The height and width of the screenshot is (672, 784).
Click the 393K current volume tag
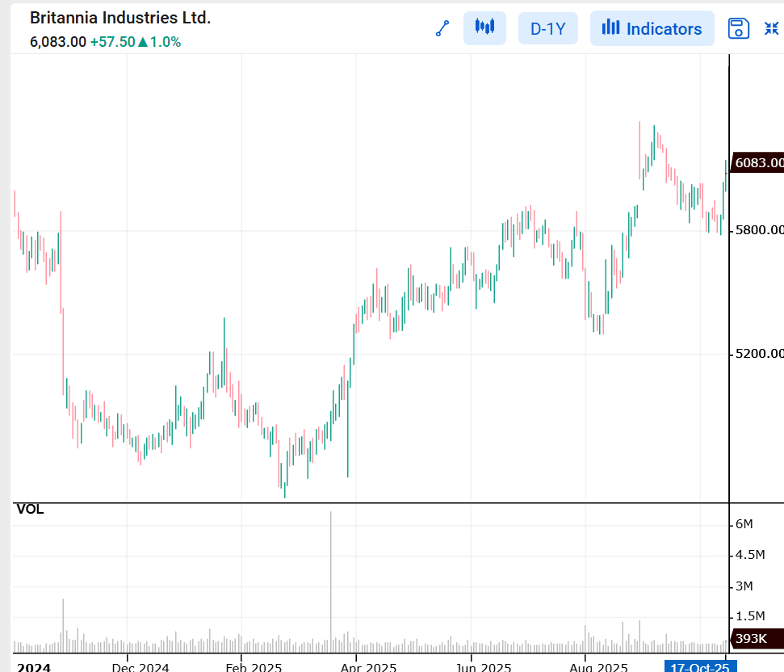pyautogui.click(x=757, y=639)
